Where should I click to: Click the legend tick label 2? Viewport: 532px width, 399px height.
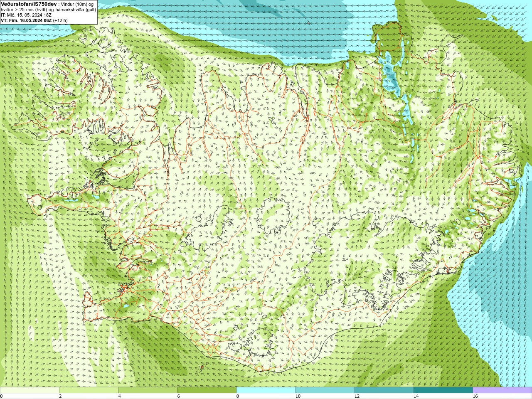click(x=60, y=396)
